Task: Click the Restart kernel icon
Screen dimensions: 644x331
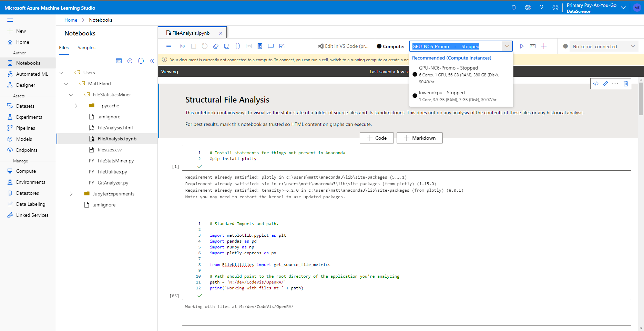Action: [x=205, y=46]
